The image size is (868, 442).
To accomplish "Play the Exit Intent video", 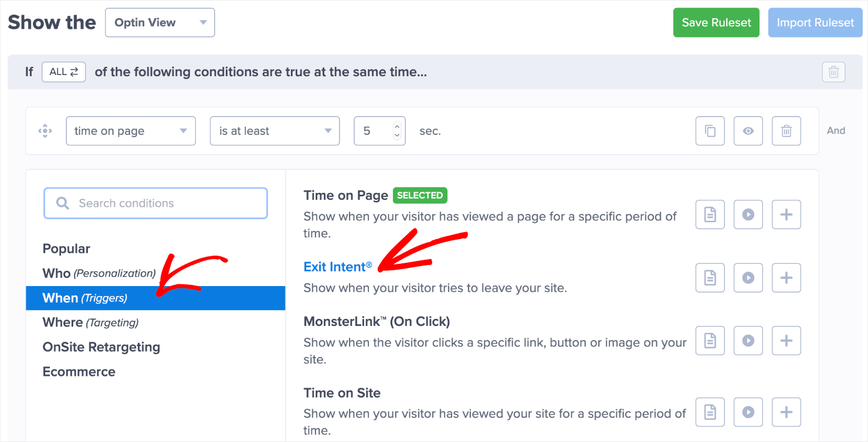I will pyautogui.click(x=748, y=277).
